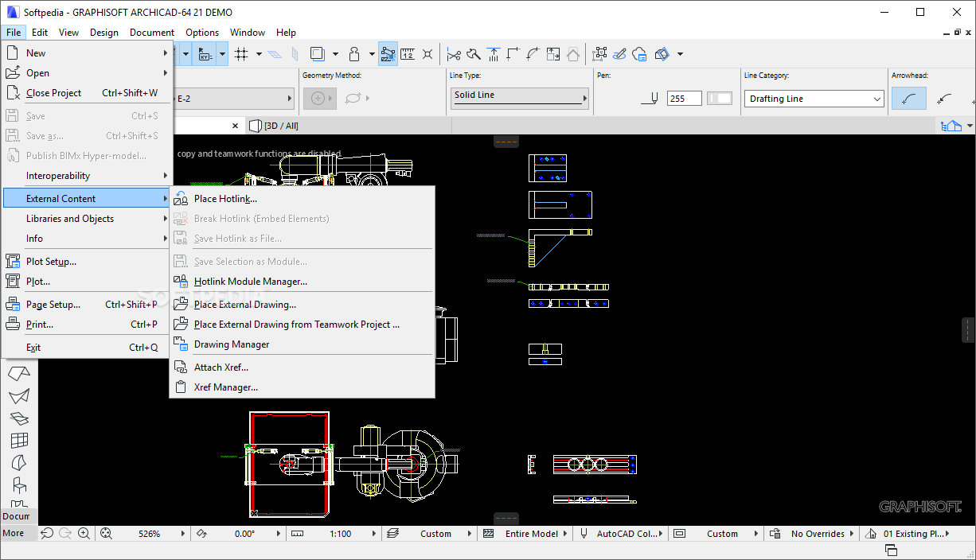Choose Place Hotlink... from the submenu
The height and width of the screenshot is (560, 976).
(303, 199)
